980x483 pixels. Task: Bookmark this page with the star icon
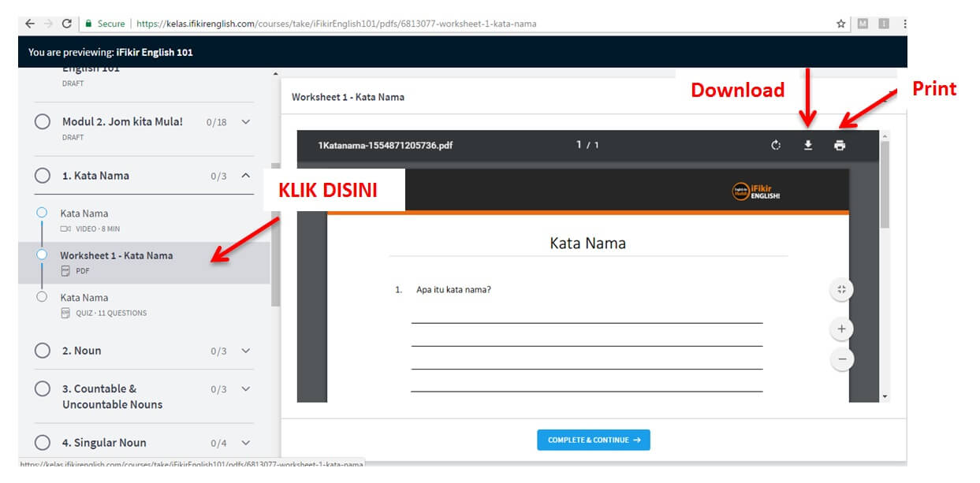(x=841, y=24)
